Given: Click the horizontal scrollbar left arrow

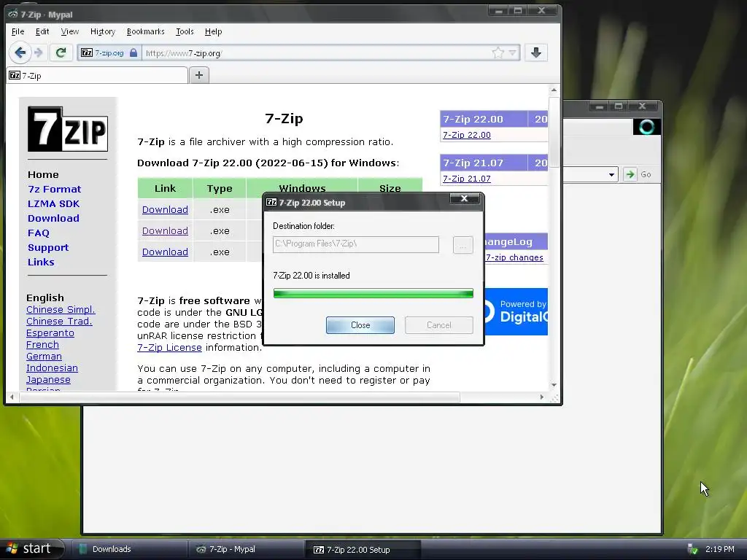Looking at the screenshot, I should [x=12, y=397].
